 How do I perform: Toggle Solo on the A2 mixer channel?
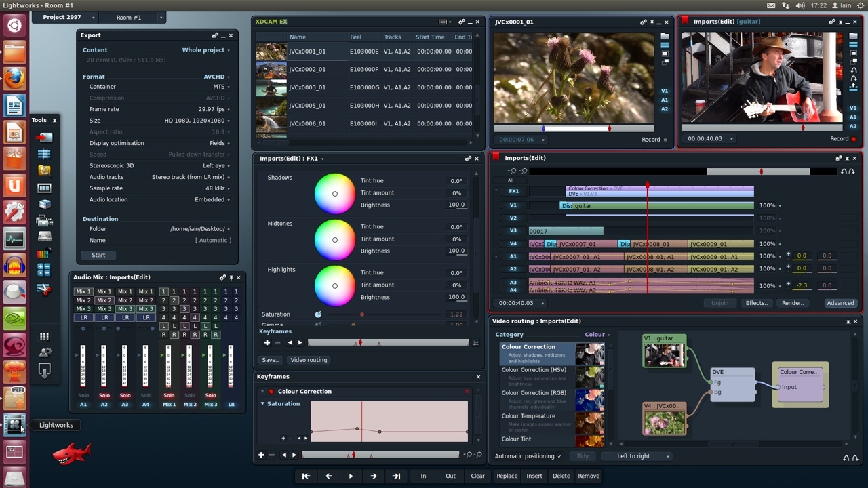[x=104, y=395]
